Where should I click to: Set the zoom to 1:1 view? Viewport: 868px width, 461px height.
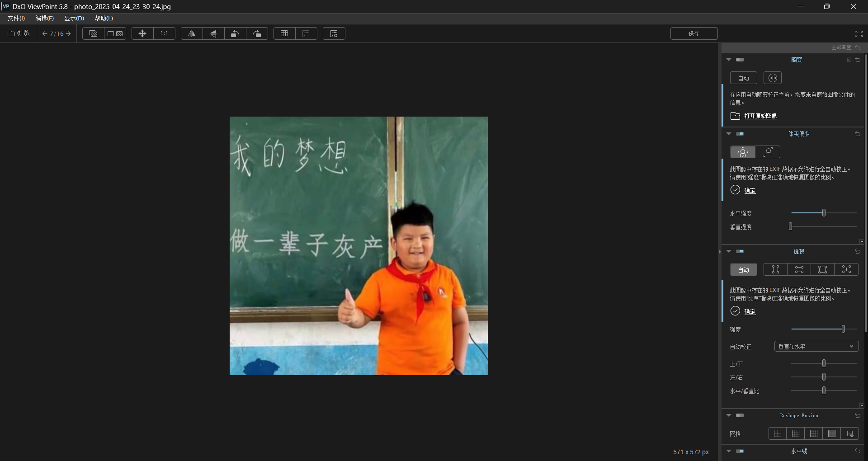(x=164, y=33)
